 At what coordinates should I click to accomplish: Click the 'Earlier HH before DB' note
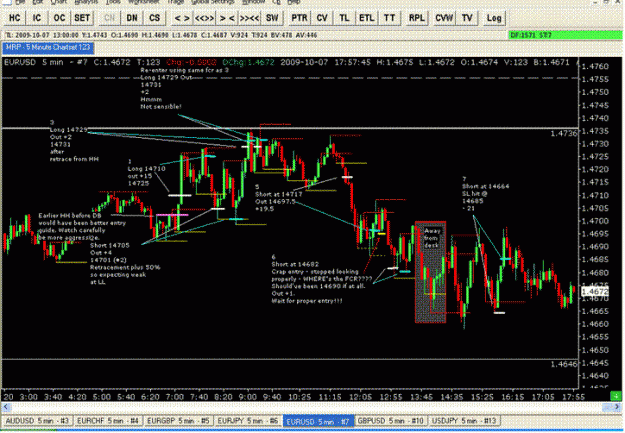coord(82,226)
